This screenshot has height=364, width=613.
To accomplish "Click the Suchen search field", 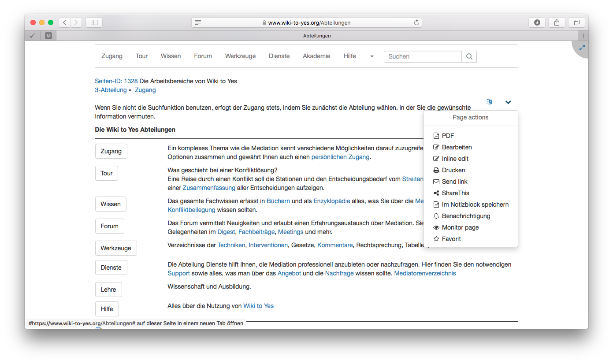I will click(423, 56).
